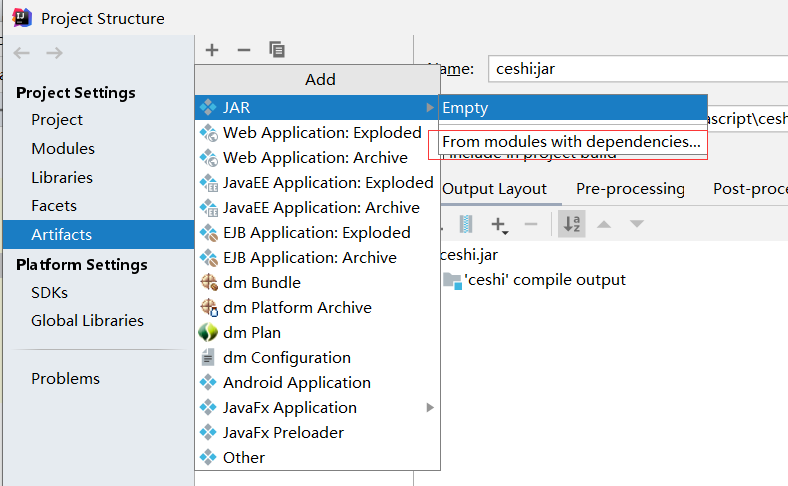Screen dimensions: 788x486
Task: Click the EJB Application: Archive icon
Action: point(209,258)
